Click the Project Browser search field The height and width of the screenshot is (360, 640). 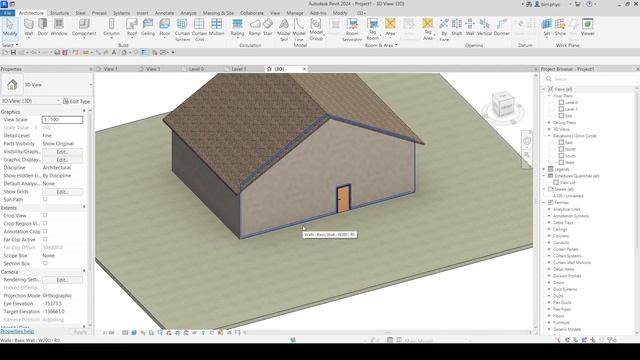click(591, 79)
